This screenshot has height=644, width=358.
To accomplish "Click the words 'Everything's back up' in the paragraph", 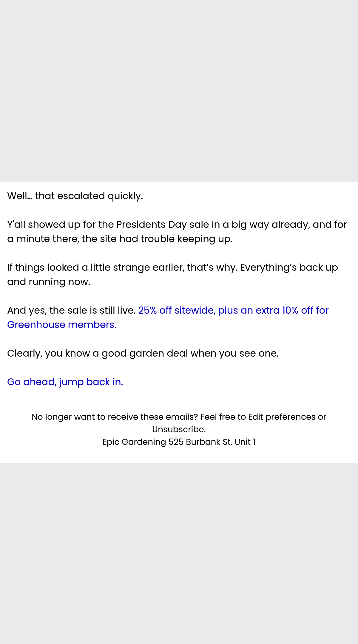I will 289,267.
